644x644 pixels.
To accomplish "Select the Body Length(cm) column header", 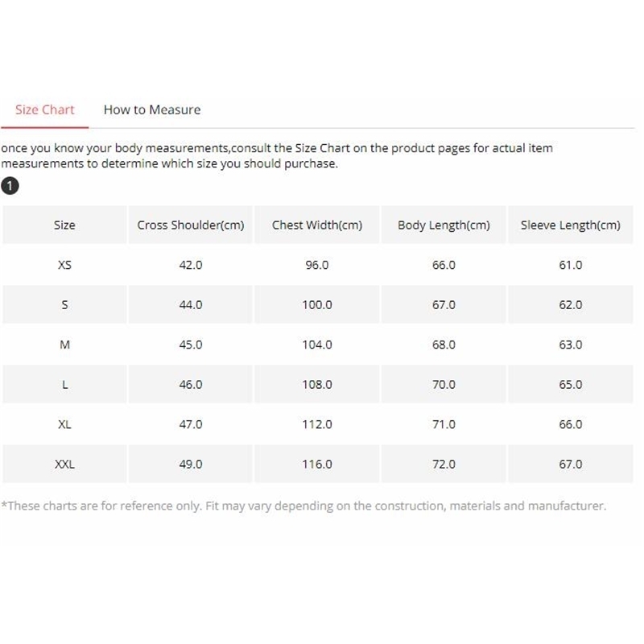I will pos(444,225).
